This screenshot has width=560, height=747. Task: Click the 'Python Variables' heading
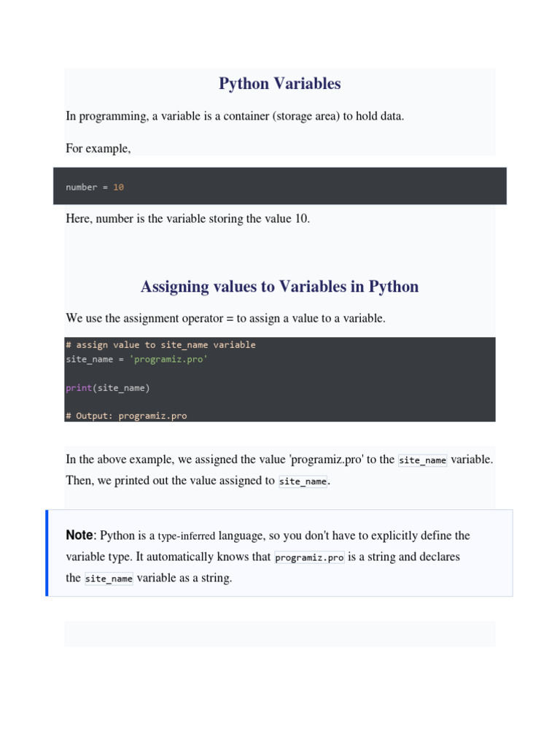279,84
